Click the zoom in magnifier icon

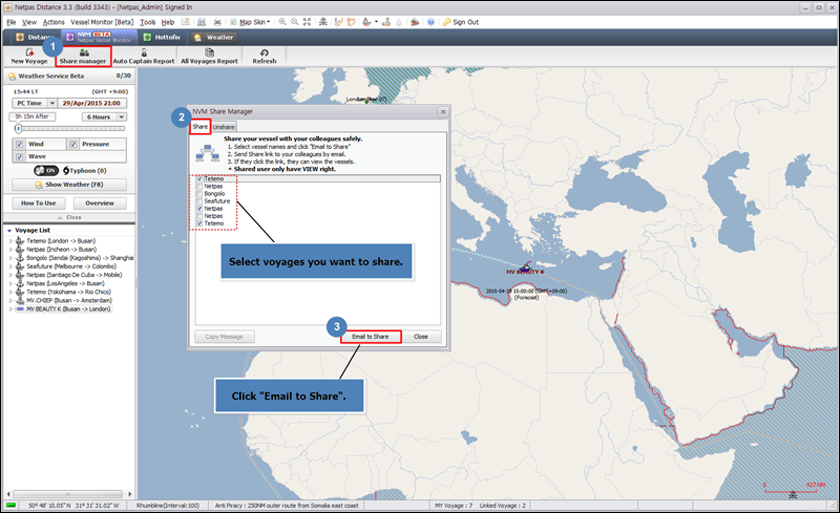tap(282, 22)
